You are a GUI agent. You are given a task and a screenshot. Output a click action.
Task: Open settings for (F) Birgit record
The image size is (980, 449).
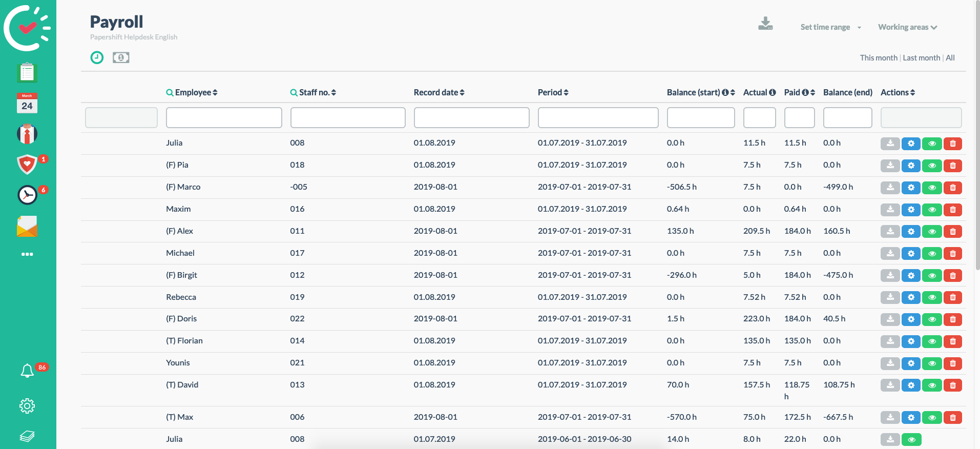click(x=911, y=276)
